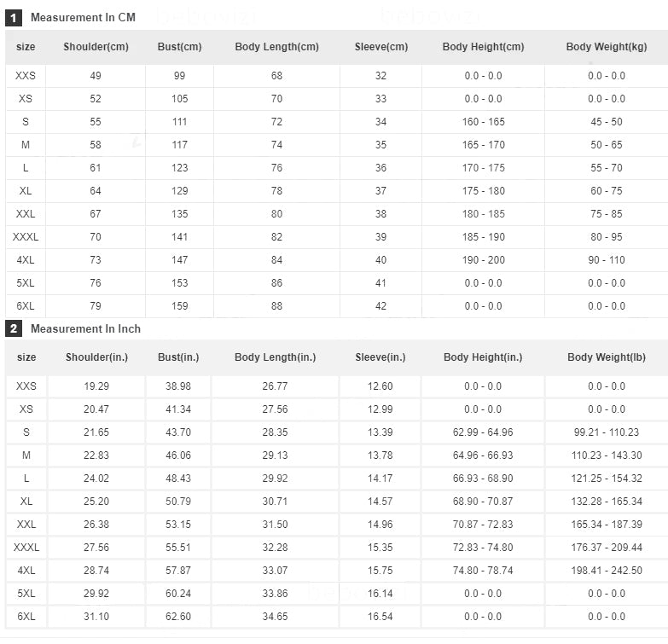Click the Body Height(cm) column header
Viewport: 668px width, 644px height.
pos(483,47)
